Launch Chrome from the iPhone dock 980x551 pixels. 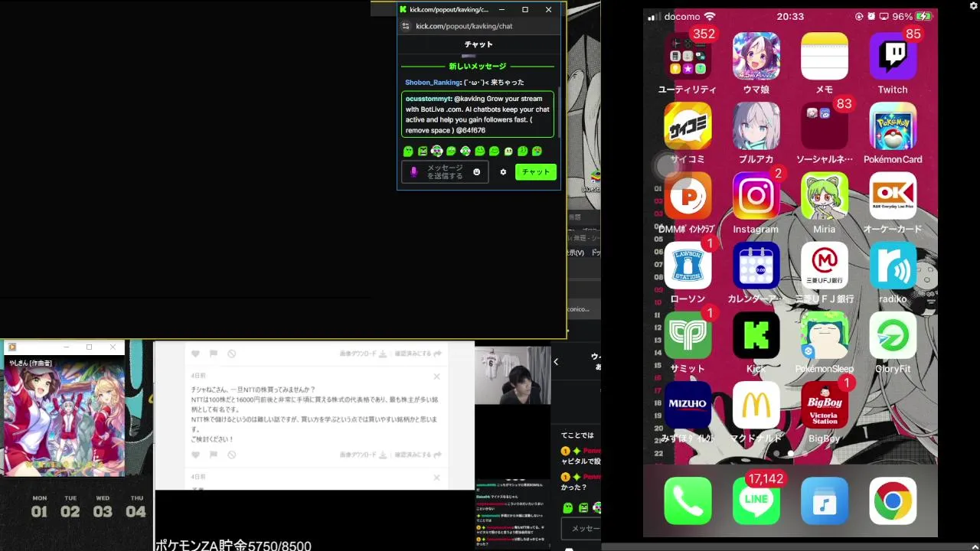[893, 500]
